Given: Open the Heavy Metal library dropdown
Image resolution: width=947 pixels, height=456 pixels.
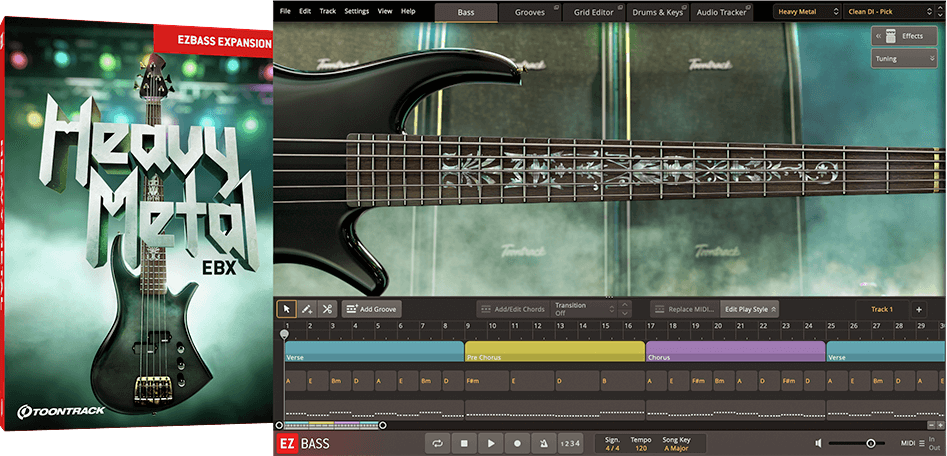Looking at the screenshot, I should (x=807, y=11).
